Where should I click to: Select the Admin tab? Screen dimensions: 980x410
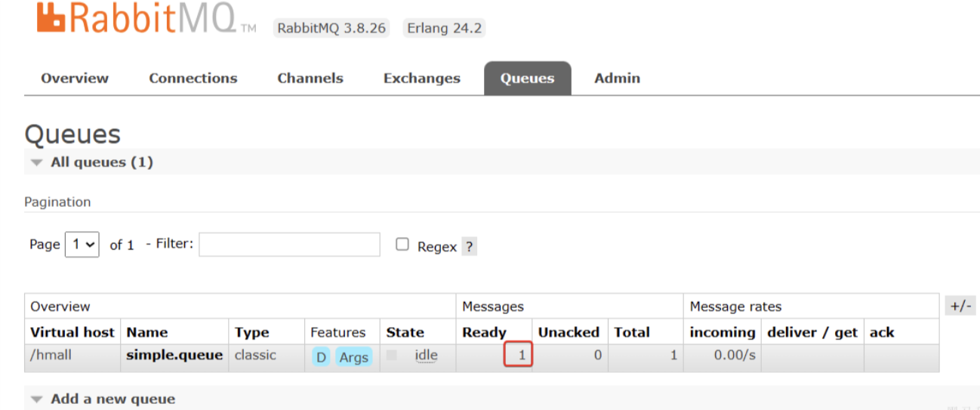click(x=617, y=79)
